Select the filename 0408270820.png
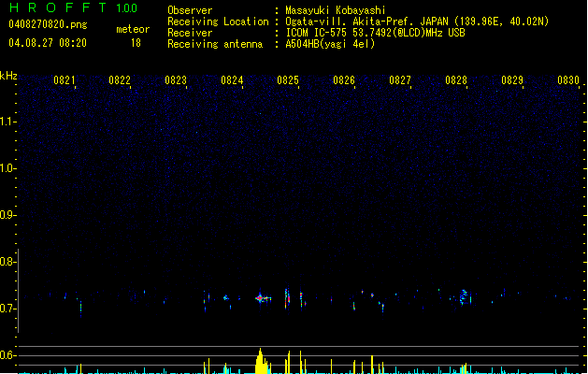The image size is (588, 374). [x=48, y=24]
